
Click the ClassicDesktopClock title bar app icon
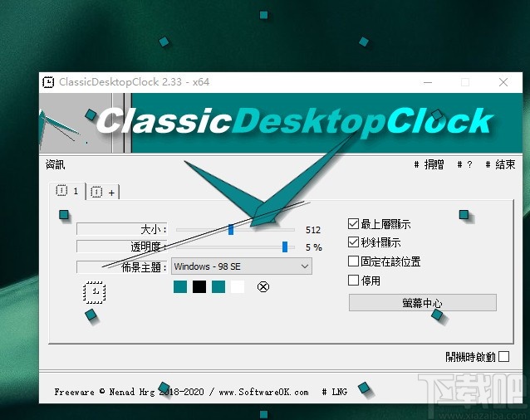48,82
